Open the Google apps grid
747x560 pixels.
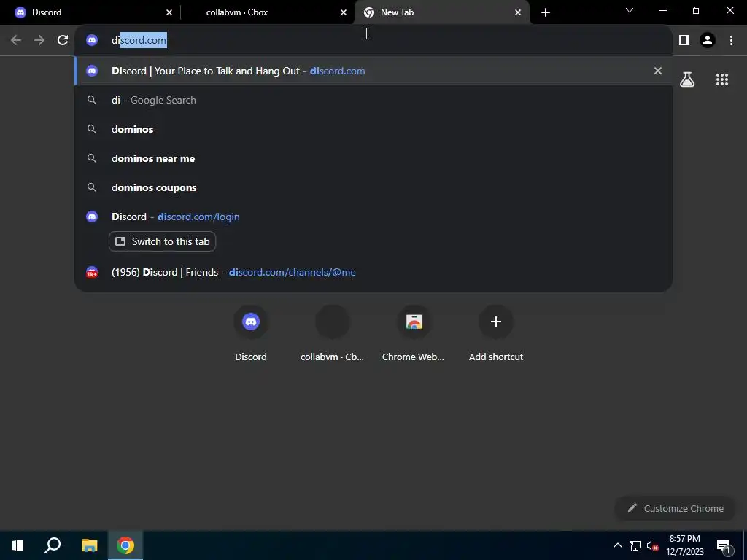(x=722, y=79)
